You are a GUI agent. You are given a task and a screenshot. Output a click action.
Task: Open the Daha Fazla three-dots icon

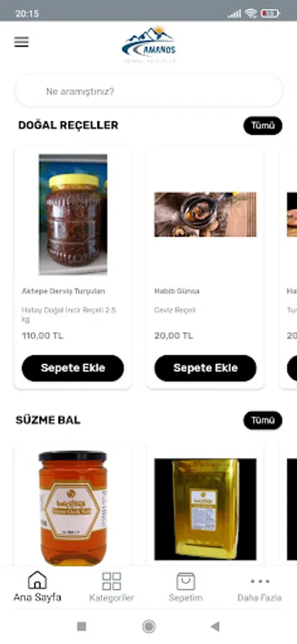260,581
